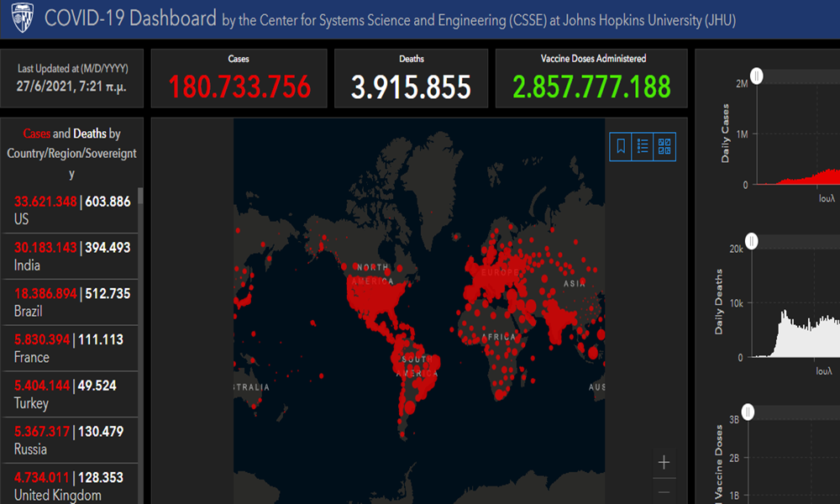Open the map Bookmarks icon
The width and height of the screenshot is (840, 504).
point(621,146)
